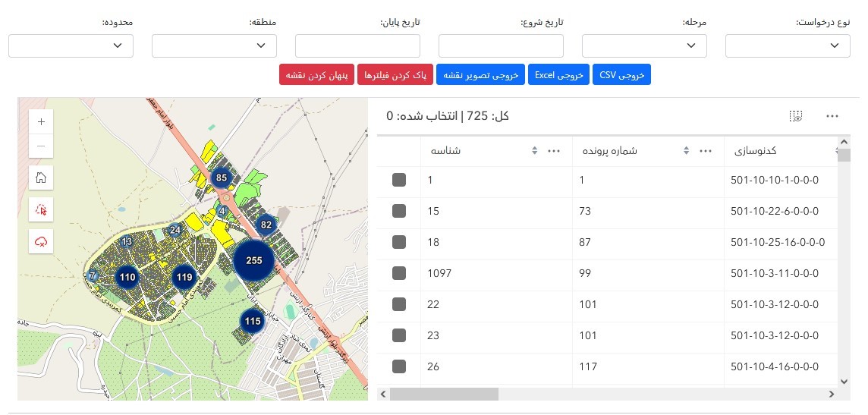This screenshot has height=415, width=868.
Task: Open the table options three-dots menu
Action: [832, 116]
